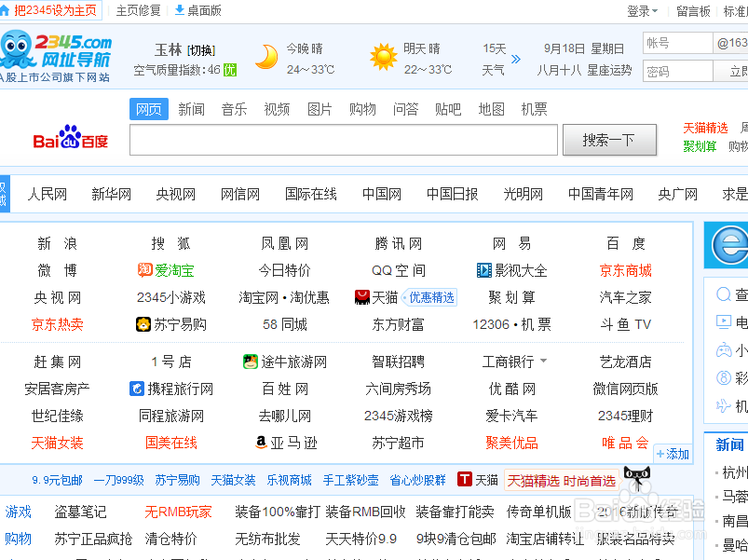
Task: Switch to the 地图 search tab
Action: pyautogui.click(x=491, y=109)
